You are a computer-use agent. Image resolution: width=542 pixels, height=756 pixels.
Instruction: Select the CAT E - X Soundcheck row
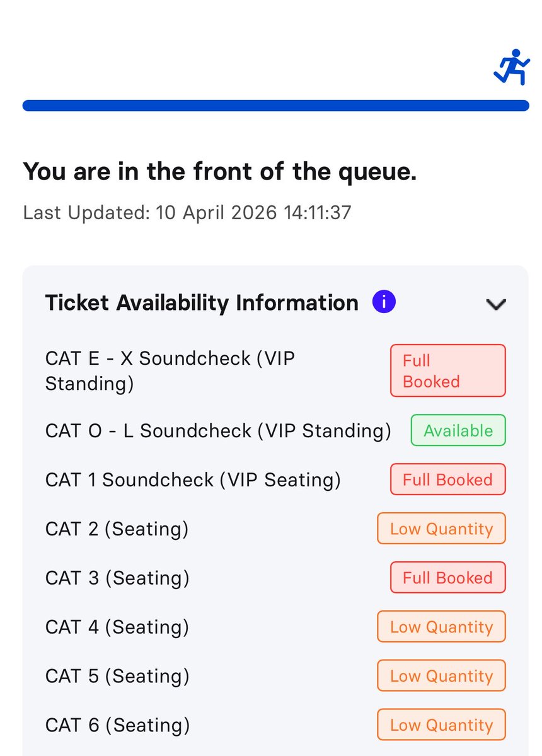click(170, 370)
